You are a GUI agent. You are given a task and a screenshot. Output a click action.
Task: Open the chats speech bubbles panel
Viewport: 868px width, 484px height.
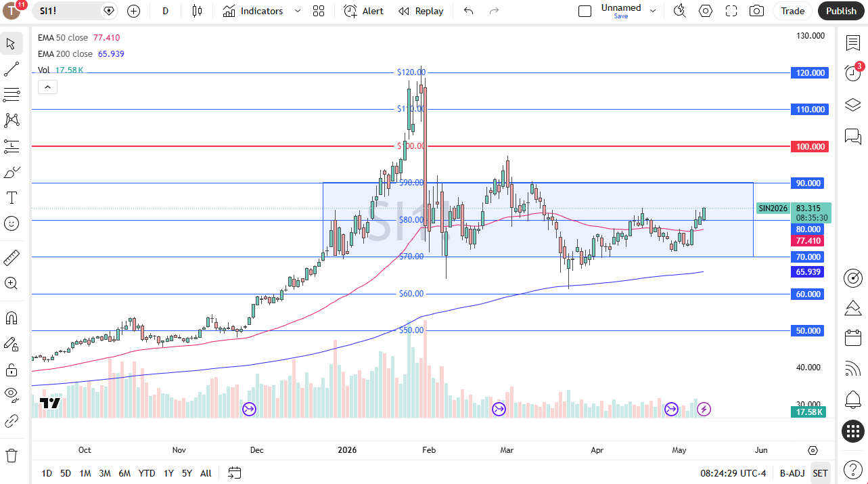tap(852, 136)
